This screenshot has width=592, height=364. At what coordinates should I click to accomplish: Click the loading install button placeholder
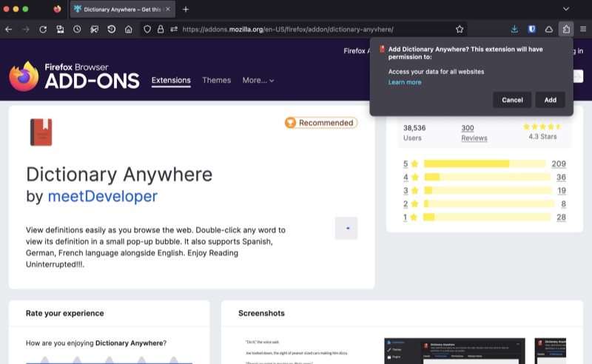click(346, 228)
